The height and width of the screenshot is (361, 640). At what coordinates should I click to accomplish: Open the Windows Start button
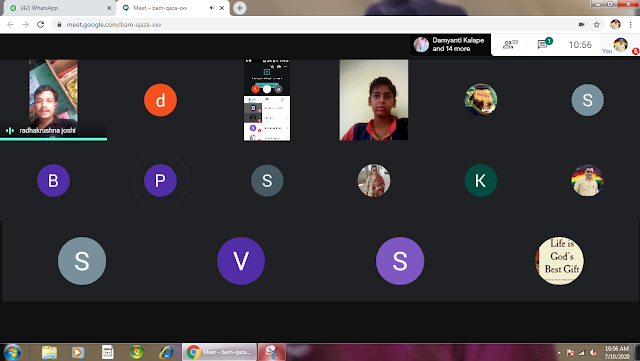pyautogui.click(x=12, y=352)
